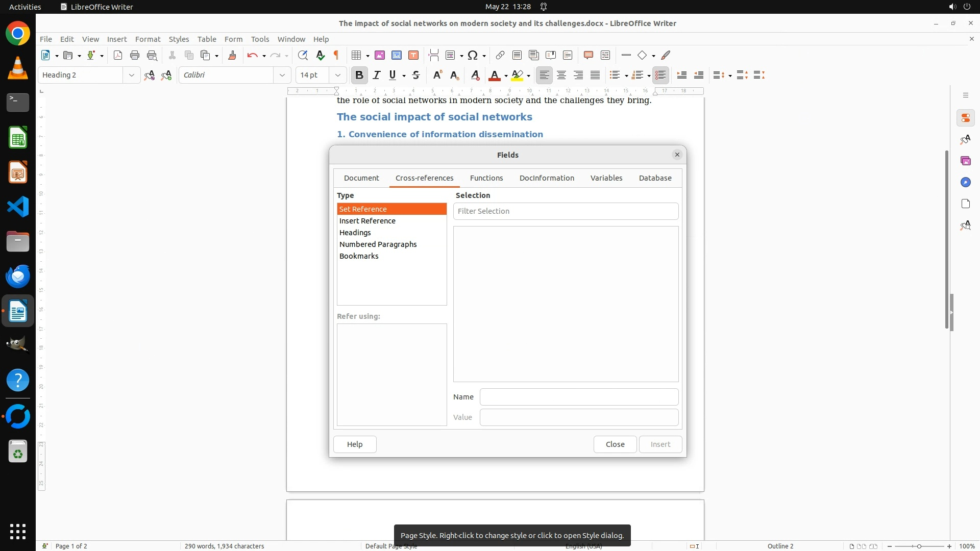980x551 pixels.
Task: Switch to the Variables tab
Action: tap(606, 178)
